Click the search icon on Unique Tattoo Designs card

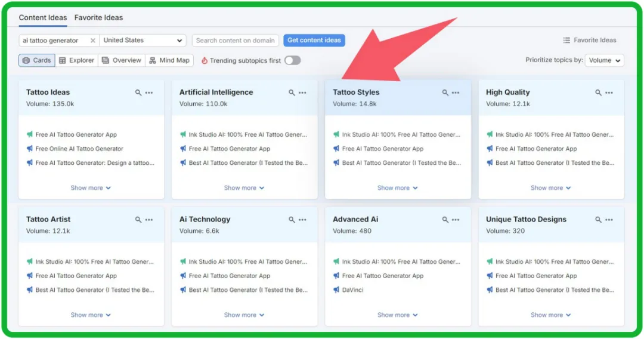tap(598, 220)
